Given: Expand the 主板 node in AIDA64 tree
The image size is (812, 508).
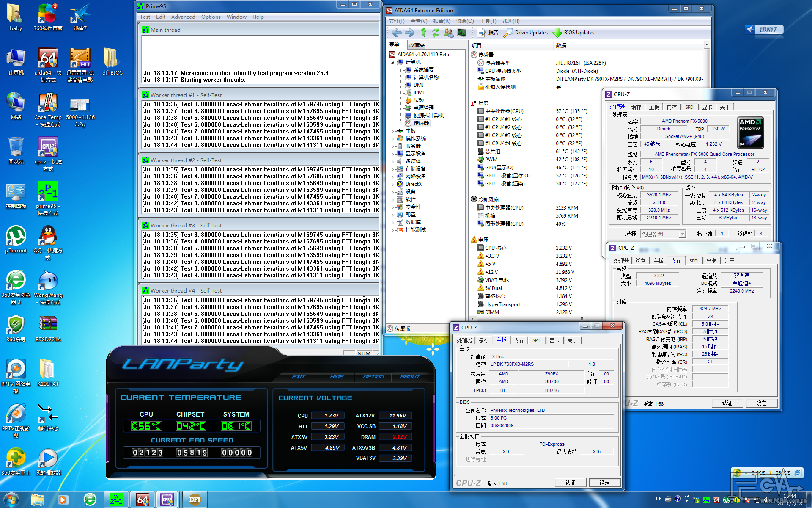Looking at the screenshot, I should (393, 131).
